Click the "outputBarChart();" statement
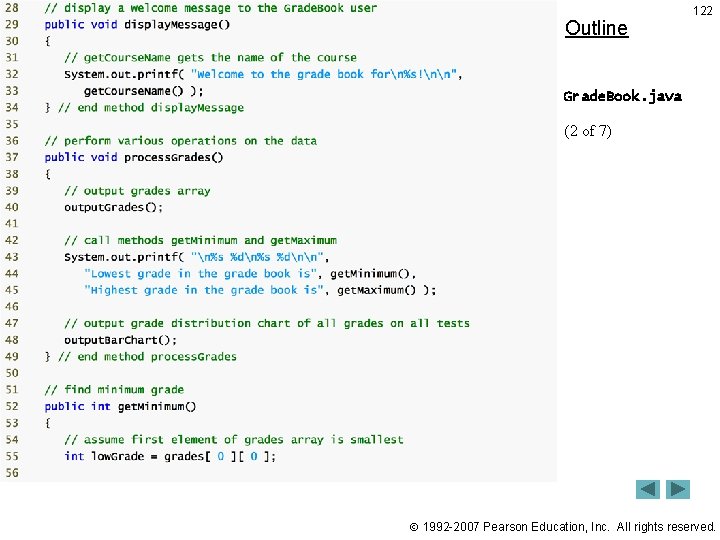This screenshot has width=720, height=540. click(x=120, y=340)
